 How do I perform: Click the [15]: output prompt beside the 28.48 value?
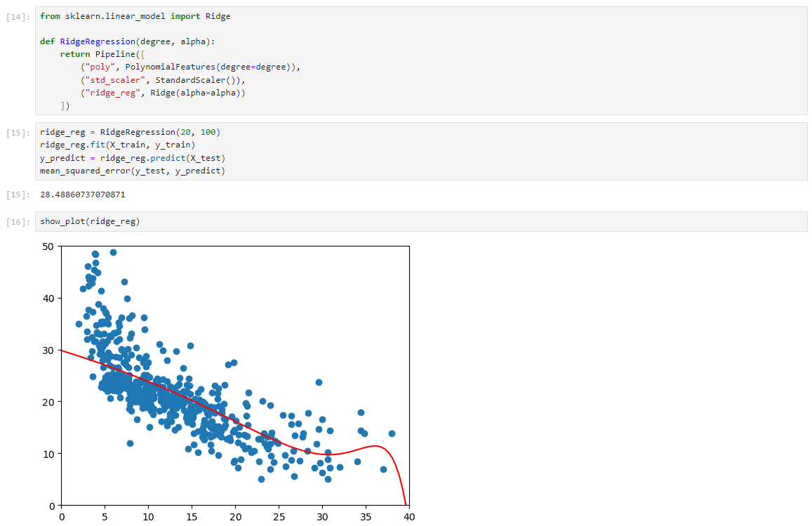18,195
